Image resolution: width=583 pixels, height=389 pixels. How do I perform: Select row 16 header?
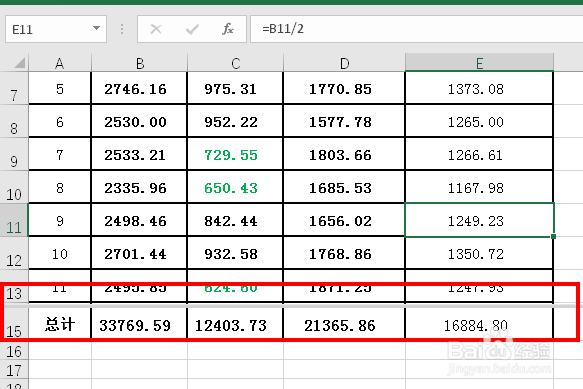(14, 349)
